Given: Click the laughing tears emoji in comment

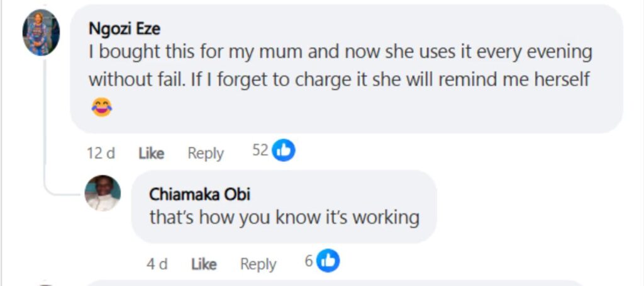Looking at the screenshot, I should pos(101,107).
